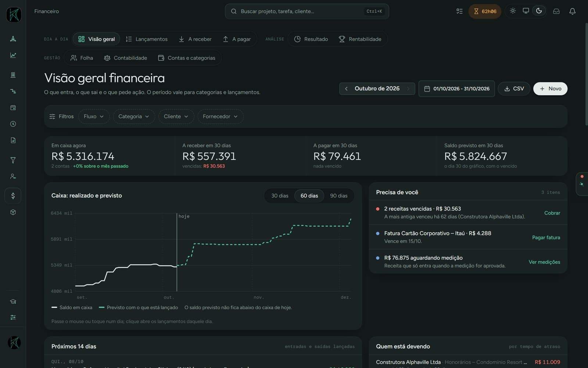588x368 pixels.
Task: Click the notifications bell icon
Action: 572,11
